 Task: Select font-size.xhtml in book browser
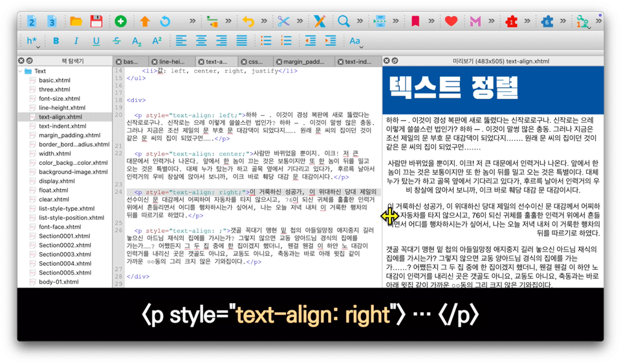(60, 98)
